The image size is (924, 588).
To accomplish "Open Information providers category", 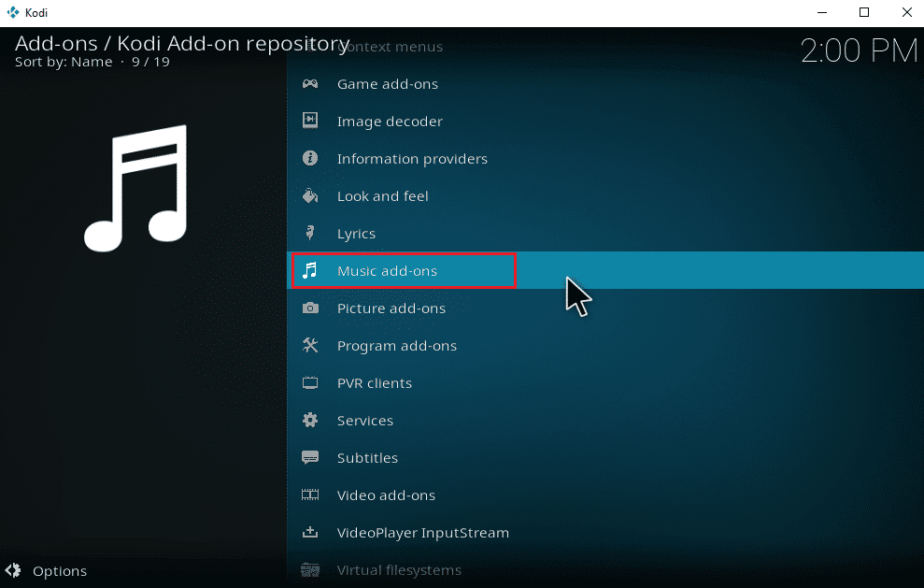I will tap(605, 158).
